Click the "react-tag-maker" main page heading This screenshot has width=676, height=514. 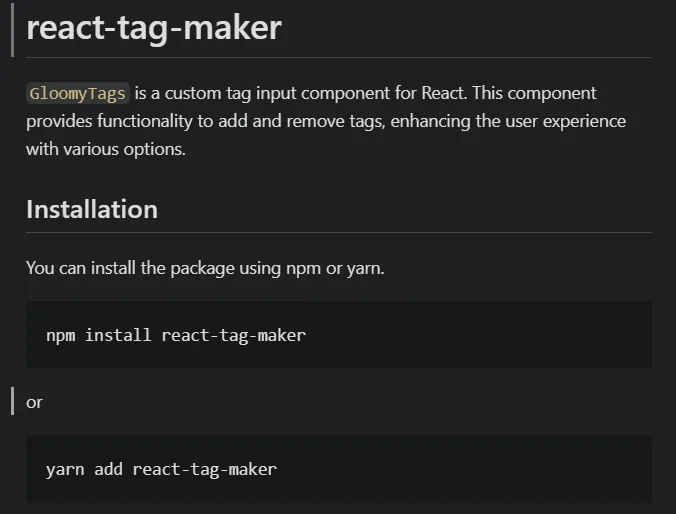(154, 28)
